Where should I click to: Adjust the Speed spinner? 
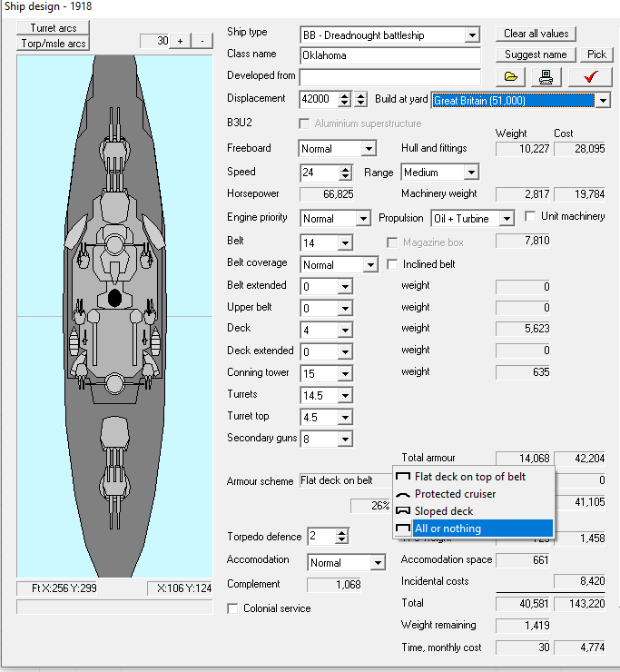345,173
